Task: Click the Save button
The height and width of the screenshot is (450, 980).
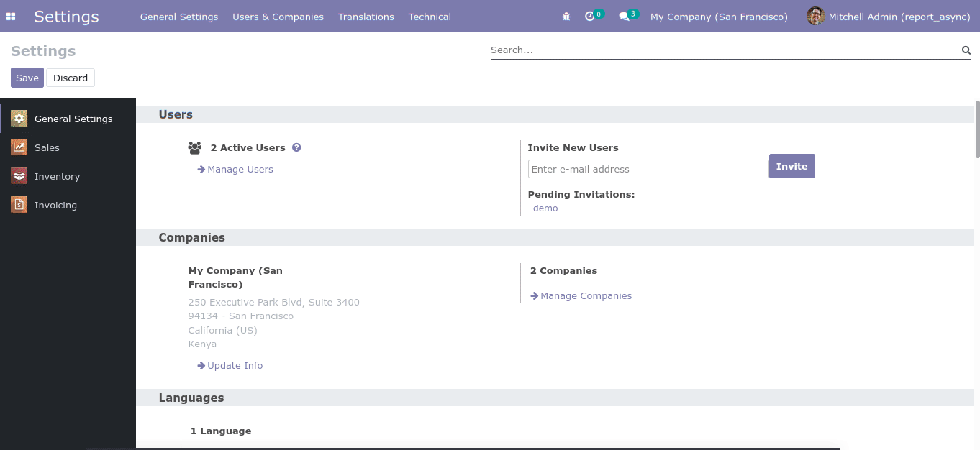Action: coord(27,78)
